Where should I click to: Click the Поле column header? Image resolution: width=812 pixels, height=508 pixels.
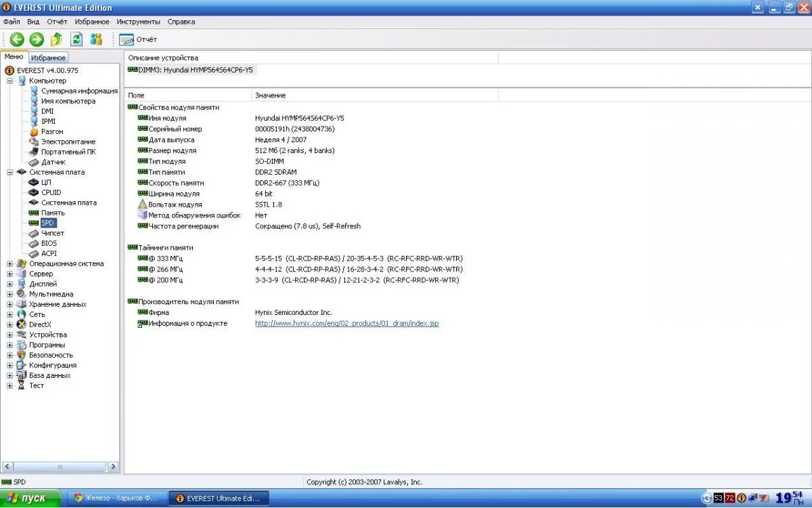point(188,96)
